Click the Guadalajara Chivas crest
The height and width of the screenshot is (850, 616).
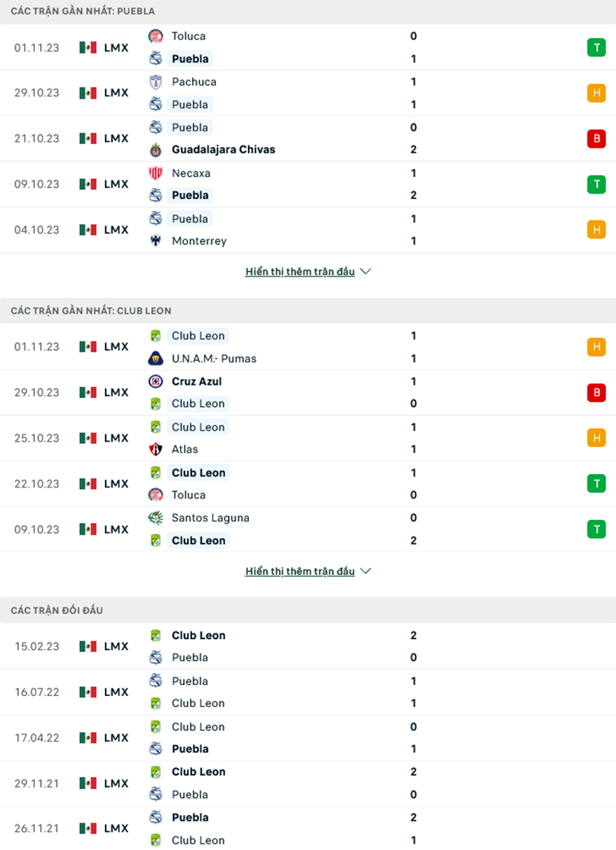[156, 149]
